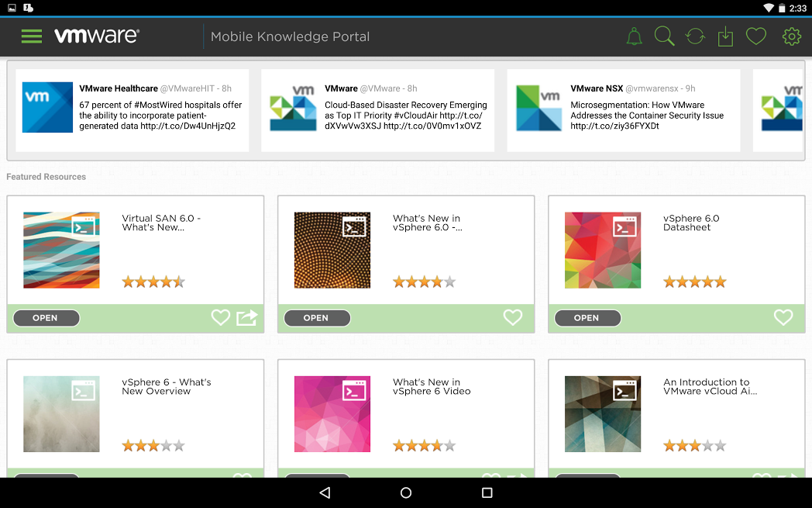The height and width of the screenshot is (508, 812).
Task: Tap the VMware @VMware tweet avatar
Action: pyautogui.click(x=293, y=107)
